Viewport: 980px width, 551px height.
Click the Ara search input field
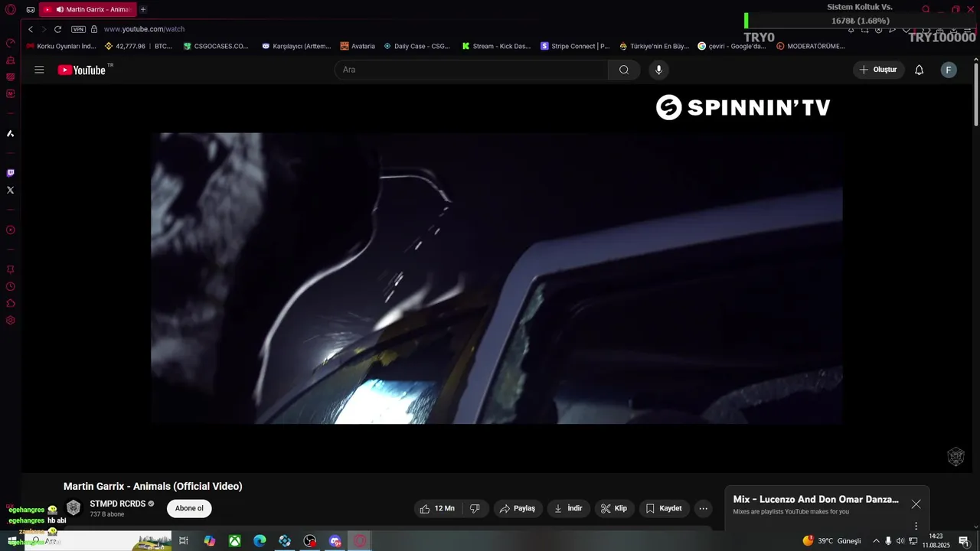coord(472,70)
